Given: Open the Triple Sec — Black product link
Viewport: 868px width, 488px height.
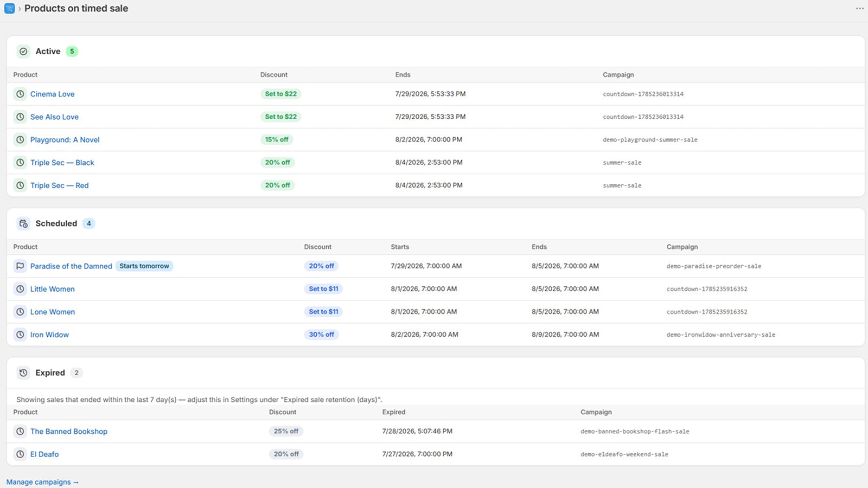Looking at the screenshot, I should pyautogui.click(x=62, y=162).
